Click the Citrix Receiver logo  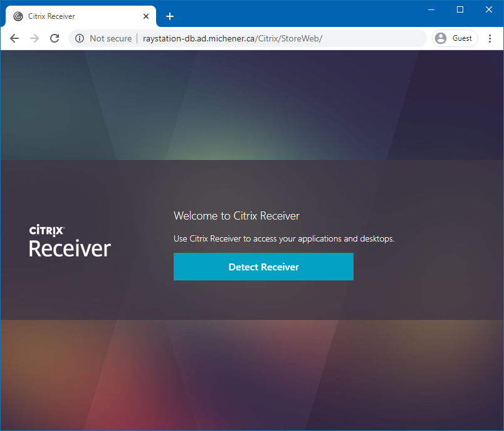point(70,241)
